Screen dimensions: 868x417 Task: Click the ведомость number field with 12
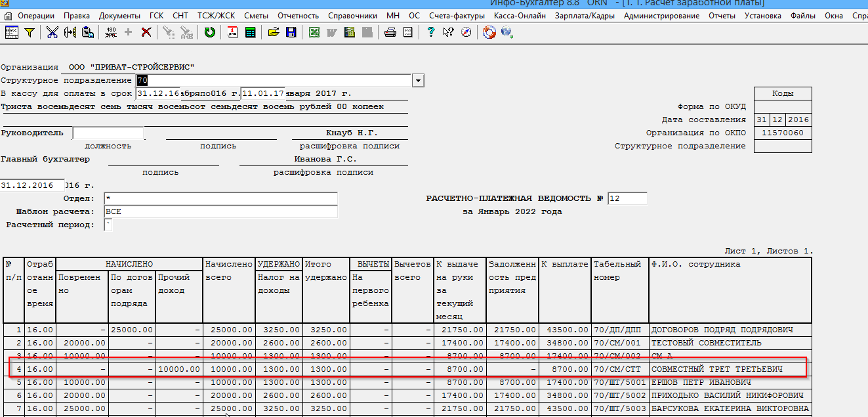pos(627,198)
